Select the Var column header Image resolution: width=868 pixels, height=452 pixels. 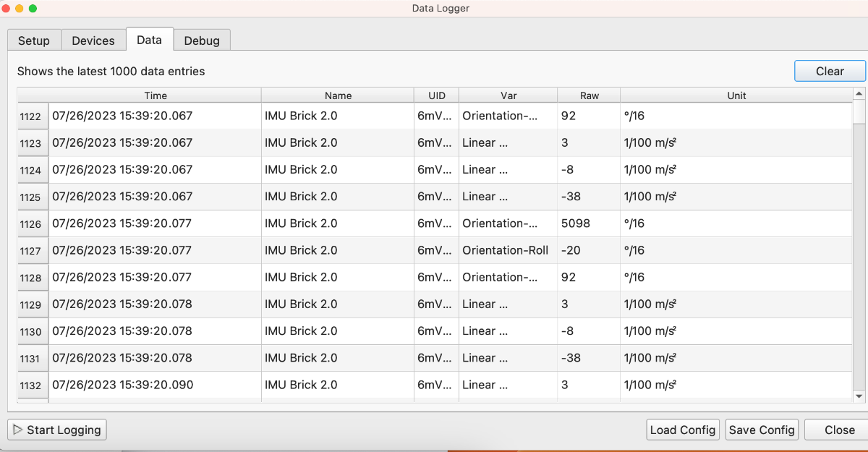click(x=509, y=95)
